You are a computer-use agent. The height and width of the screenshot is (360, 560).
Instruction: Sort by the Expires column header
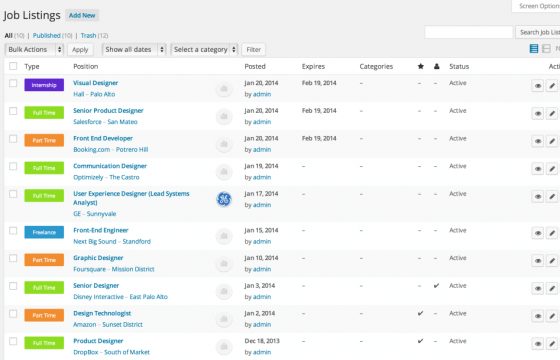point(313,66)
